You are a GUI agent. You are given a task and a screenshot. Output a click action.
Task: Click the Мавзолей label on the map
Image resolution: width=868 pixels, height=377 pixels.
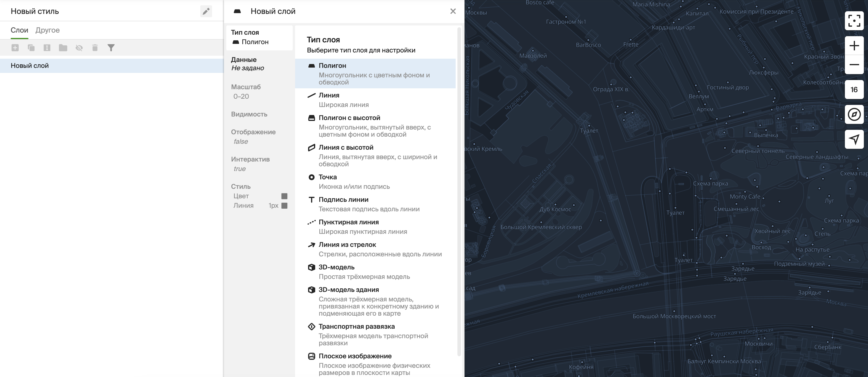pyautogui.click(x=533, y=56)
